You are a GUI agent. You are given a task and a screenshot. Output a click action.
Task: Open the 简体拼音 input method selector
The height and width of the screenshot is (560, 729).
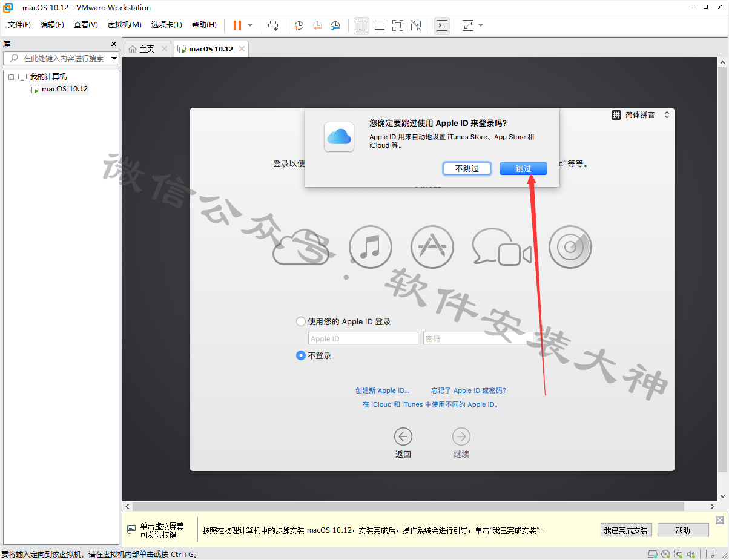pos(641,115)
